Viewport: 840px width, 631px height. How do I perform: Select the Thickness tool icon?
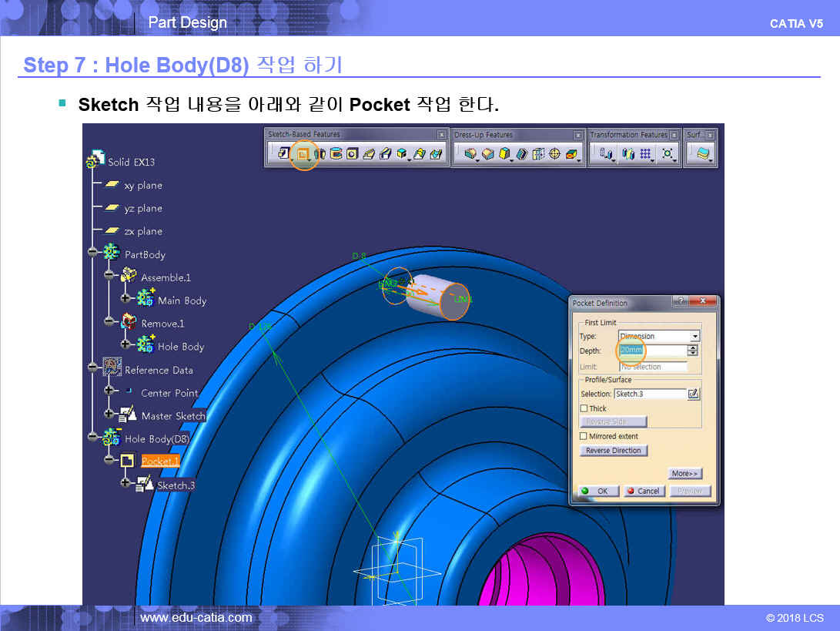538,154
